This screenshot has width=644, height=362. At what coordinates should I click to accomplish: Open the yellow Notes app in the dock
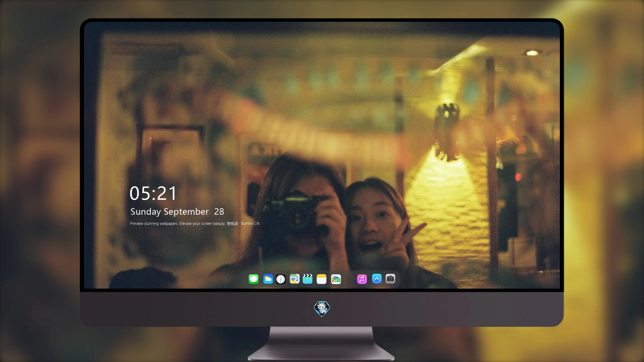(321, 279)
